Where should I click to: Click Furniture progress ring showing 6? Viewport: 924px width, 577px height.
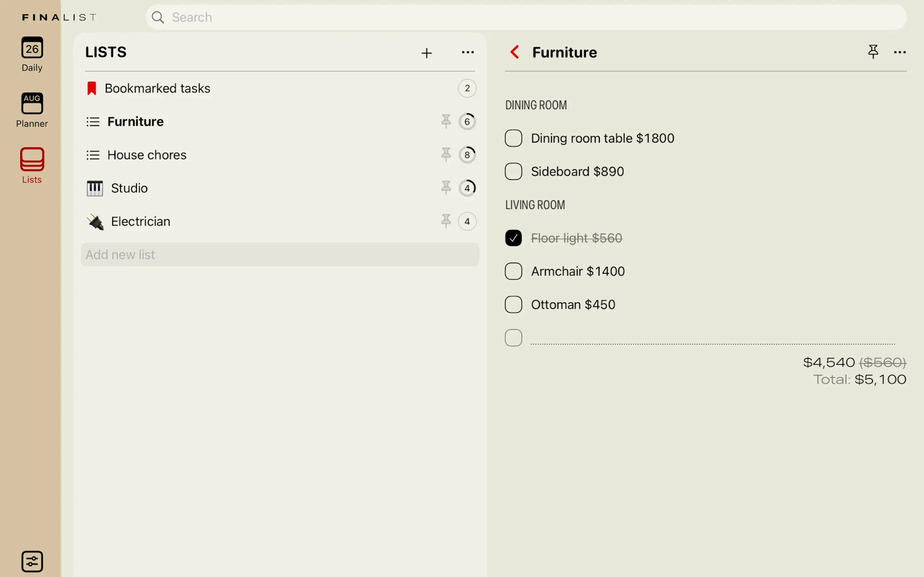click(467, 122)
